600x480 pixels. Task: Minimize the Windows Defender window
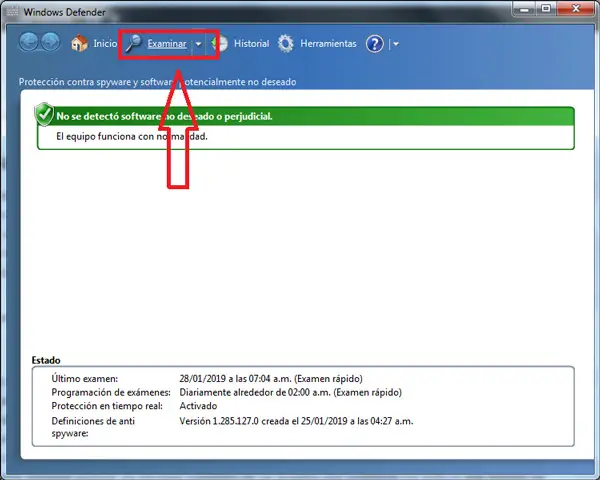[x=524, y=8]
